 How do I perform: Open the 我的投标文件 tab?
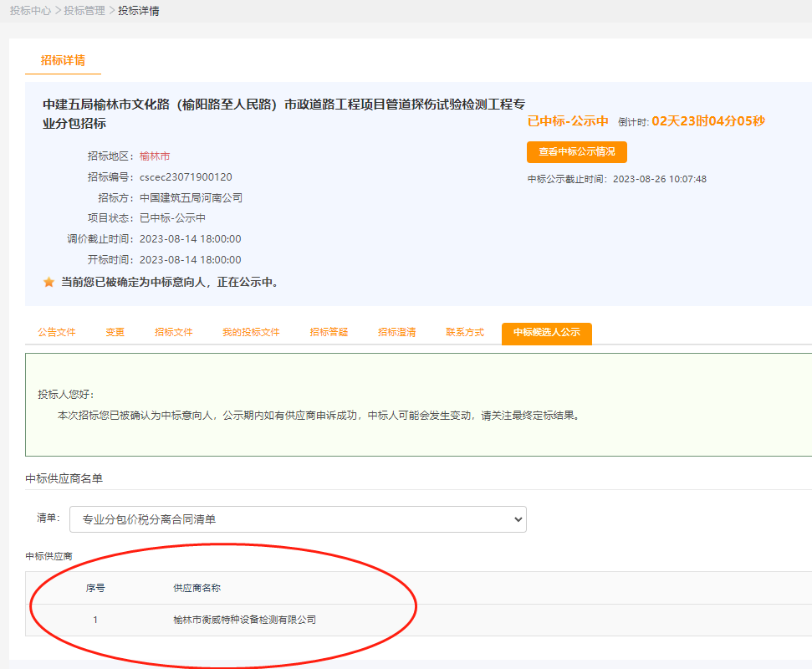pos(251,333)
